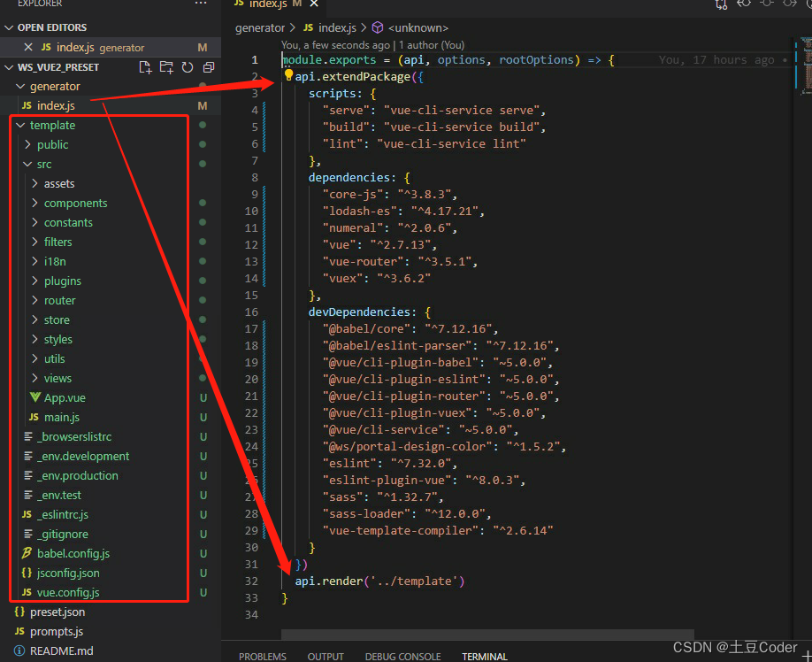This screenshot has width=812, height=662.
Task: Click line number 16 in the gutter
Action: click(251, 312)
